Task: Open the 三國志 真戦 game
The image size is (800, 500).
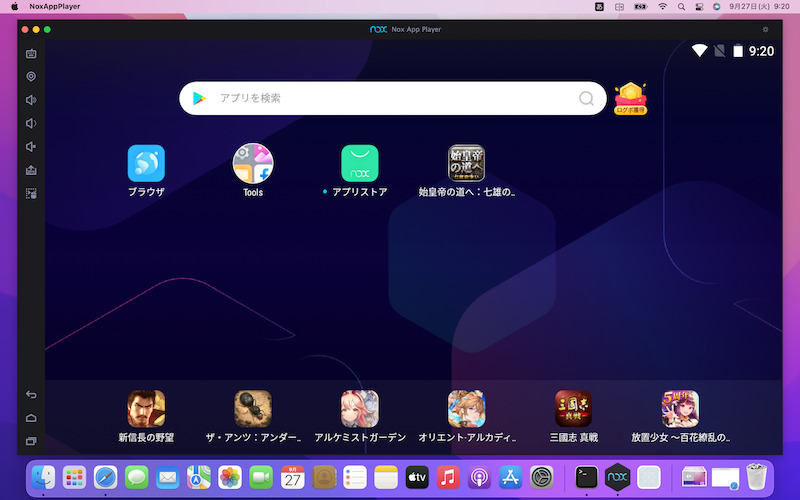Action: (x=574, y=409)
